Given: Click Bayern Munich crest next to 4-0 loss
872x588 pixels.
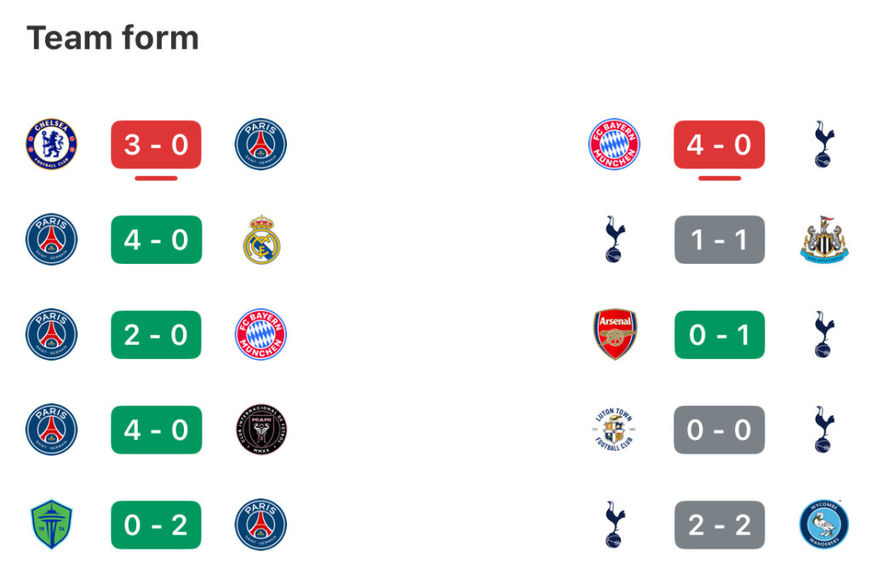Looking at the screenshot, I should tap(615, 144).
